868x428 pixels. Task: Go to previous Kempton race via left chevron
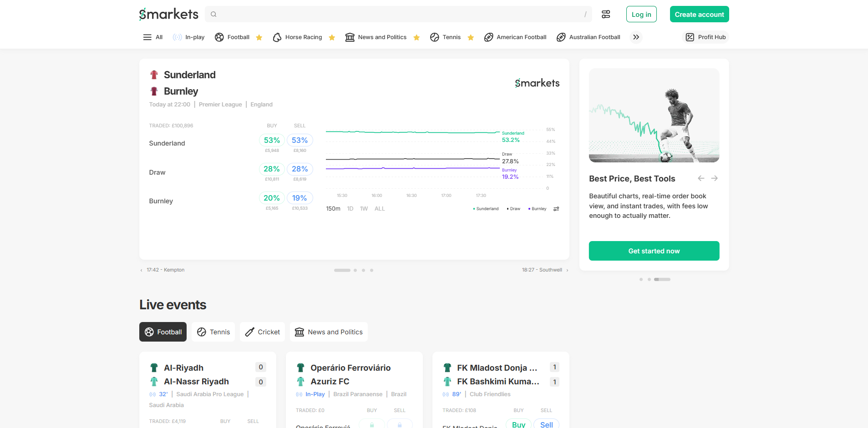pyautogui.click(x=141, y=270)
